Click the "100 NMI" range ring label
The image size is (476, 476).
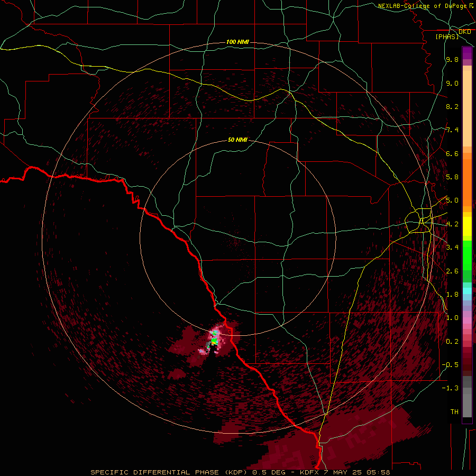[237, 42]
